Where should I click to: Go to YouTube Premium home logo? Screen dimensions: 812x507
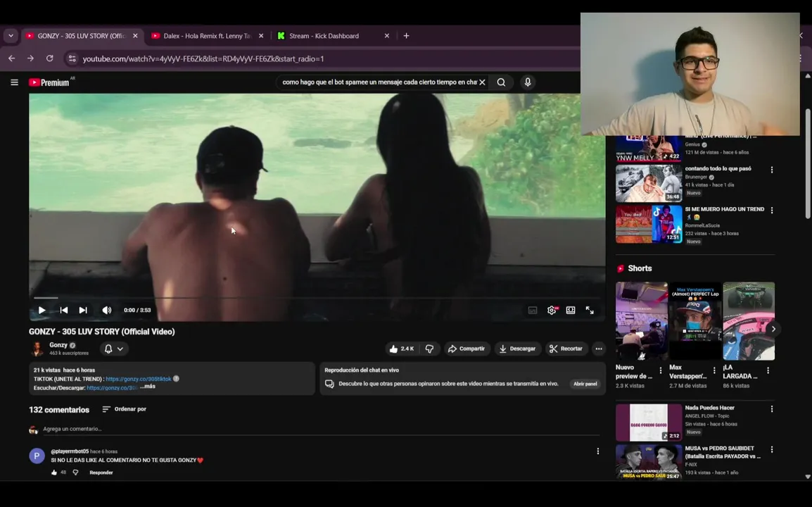point(49,82)
